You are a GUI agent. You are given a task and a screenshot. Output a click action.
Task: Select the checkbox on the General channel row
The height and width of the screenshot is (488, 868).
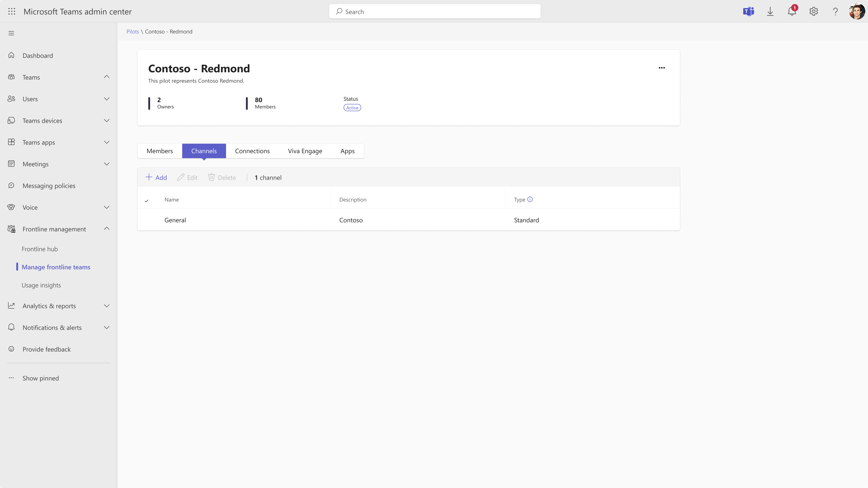click(x=147, y=220)
